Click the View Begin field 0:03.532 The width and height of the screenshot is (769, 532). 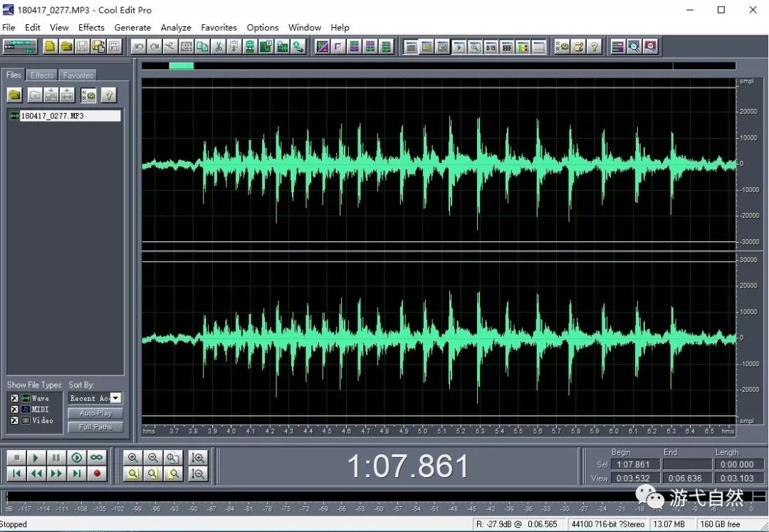(x=635, y=478)
